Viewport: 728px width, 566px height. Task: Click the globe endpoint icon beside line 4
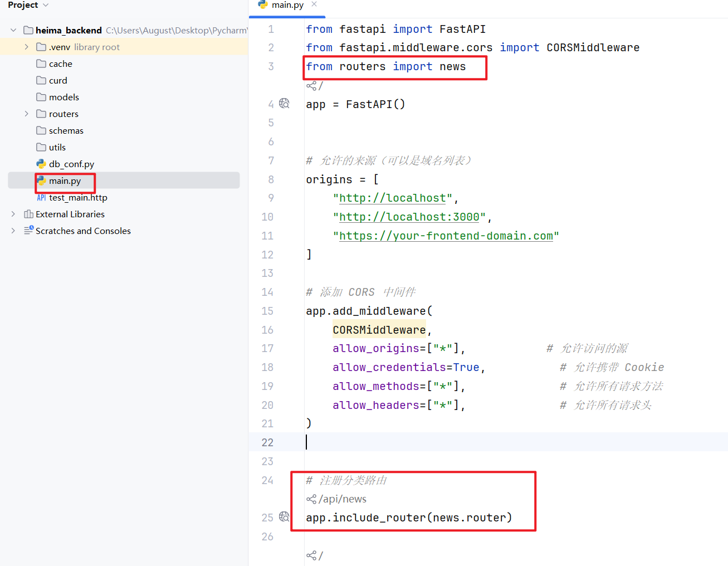284,104
